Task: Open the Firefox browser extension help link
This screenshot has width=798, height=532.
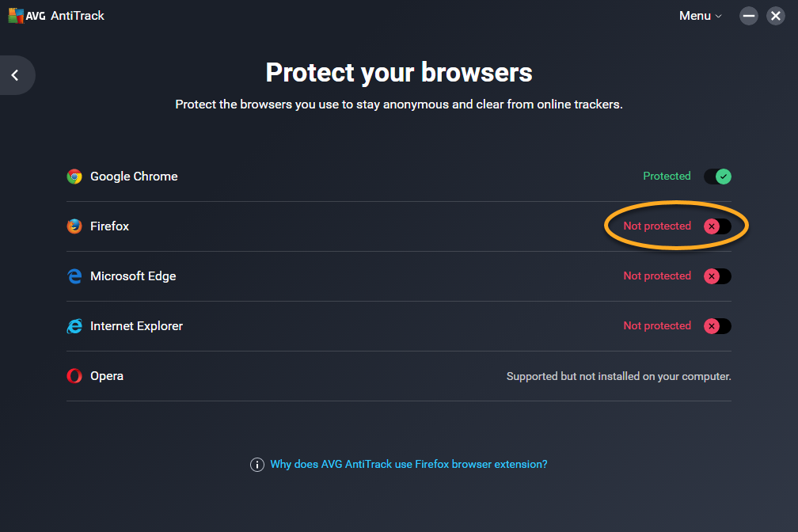Action: coord(408,465)
